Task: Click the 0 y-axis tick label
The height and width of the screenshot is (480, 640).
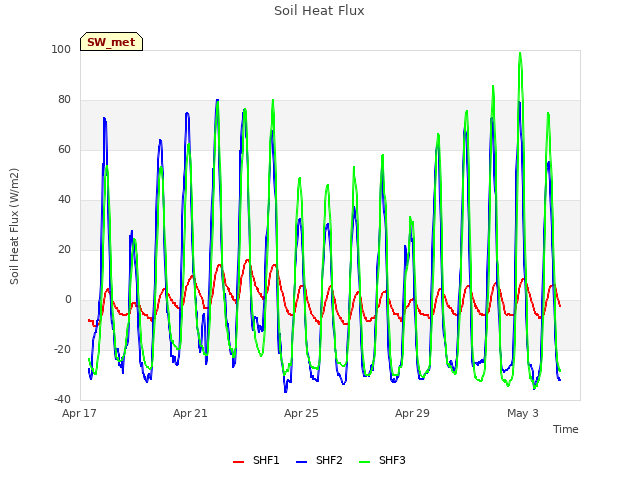Action: [x=68, y=300]
